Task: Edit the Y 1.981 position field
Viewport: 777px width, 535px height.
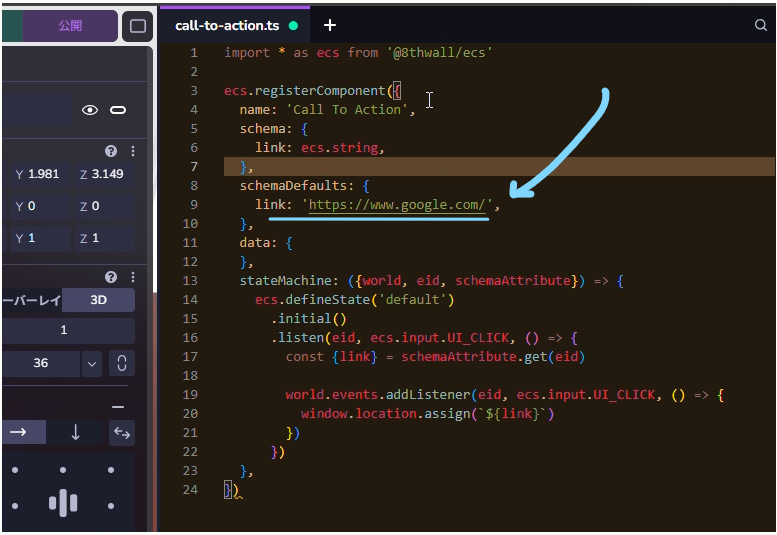Action: (40, 174)
